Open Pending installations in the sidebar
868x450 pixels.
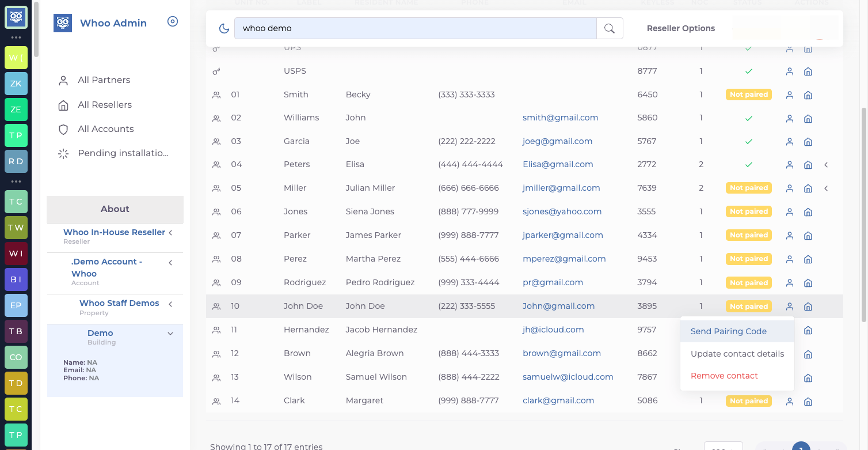(x=113, y=153)
